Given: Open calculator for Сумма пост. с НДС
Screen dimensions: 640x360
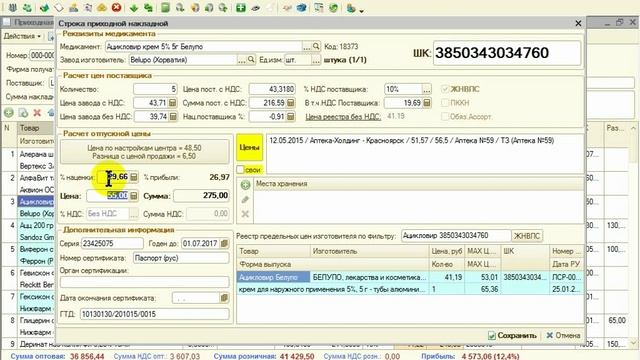Looking at the screenshot, I should (291, 103).
